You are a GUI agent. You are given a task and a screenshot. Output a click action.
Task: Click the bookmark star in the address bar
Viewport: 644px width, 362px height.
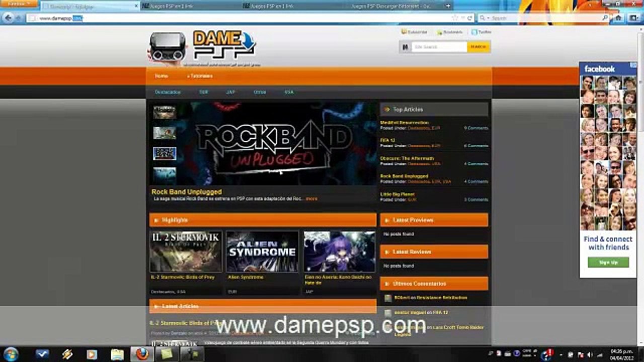point(455,18)
